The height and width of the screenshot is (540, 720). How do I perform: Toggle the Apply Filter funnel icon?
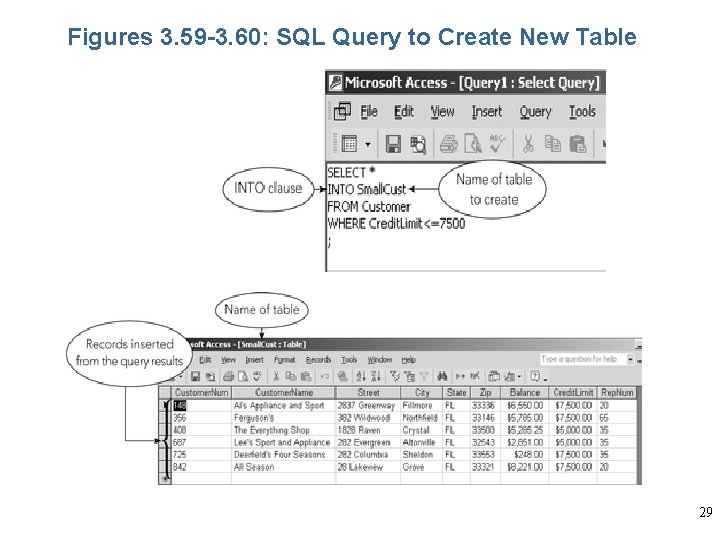click(424, 377)
